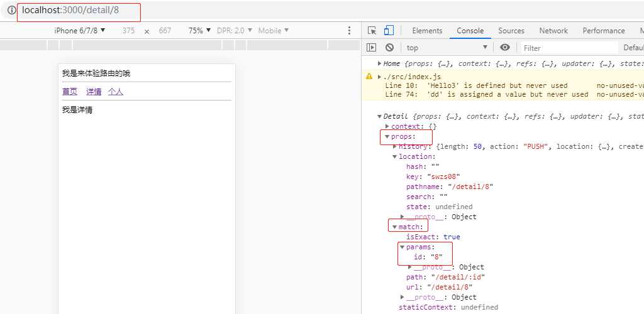Expand __proto__ under params id
The image size is (644, 314).
coord(410,267)
